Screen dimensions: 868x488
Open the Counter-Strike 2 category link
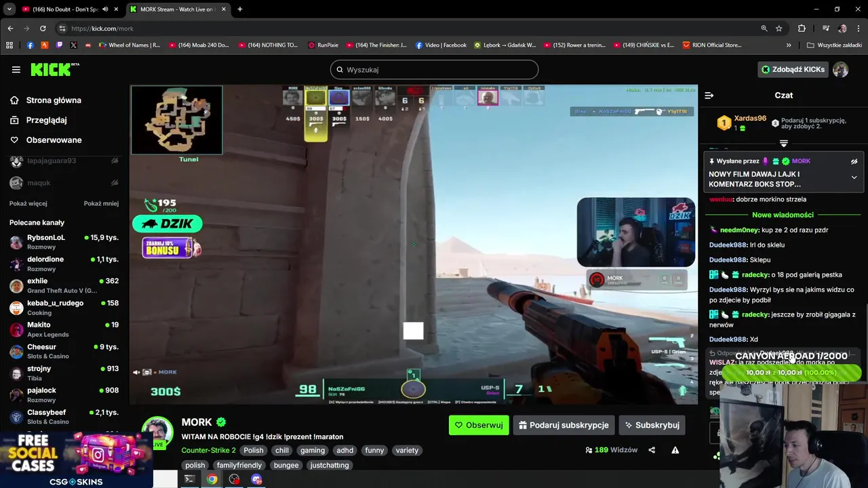click(208, 450)
